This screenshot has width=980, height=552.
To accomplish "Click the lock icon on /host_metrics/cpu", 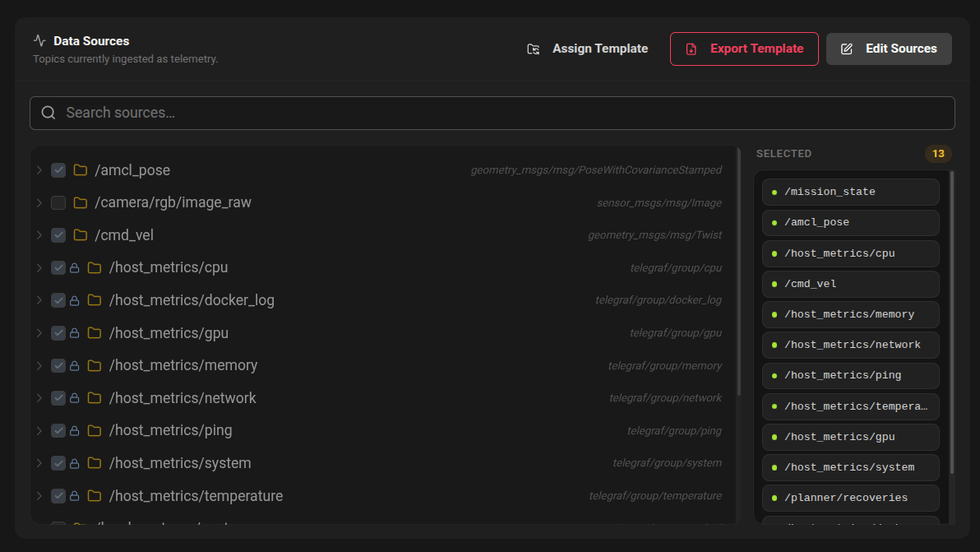I will tap(74, 267).
